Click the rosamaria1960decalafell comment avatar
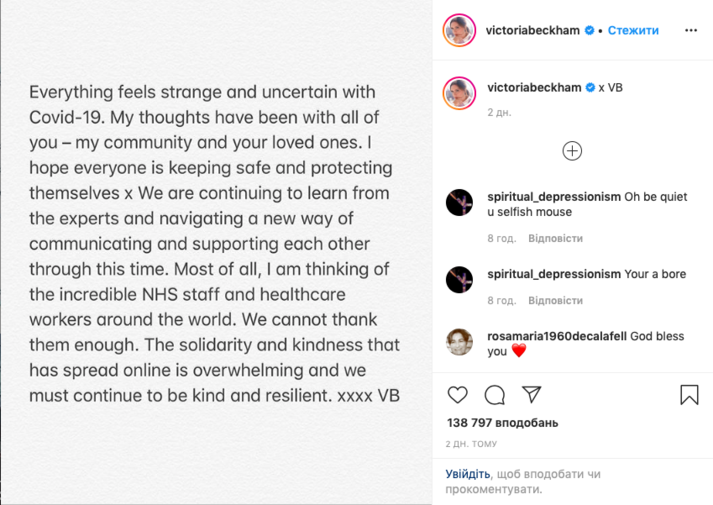Image resolution: width=713 pixels, height=505 pixels. pos(459,342)
